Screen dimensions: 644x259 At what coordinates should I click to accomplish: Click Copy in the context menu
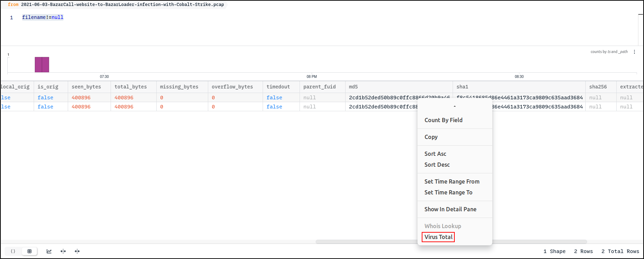tap(431, 137)
